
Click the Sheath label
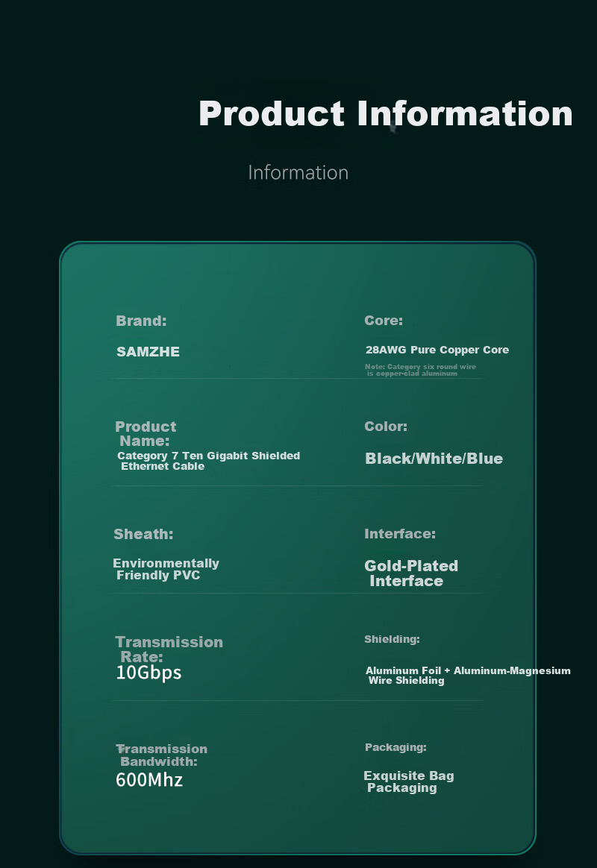(143, 534)
